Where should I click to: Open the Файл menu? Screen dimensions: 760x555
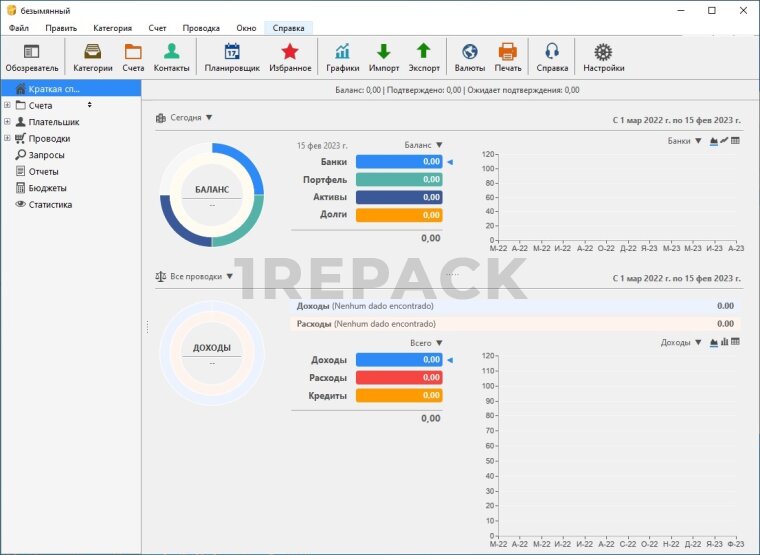tap(19, 28)
